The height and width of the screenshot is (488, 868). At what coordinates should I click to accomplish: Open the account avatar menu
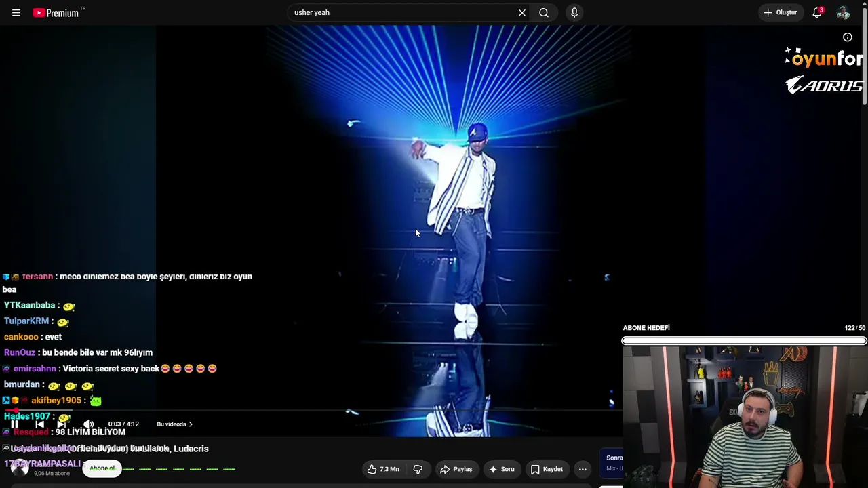click(843, 13)
